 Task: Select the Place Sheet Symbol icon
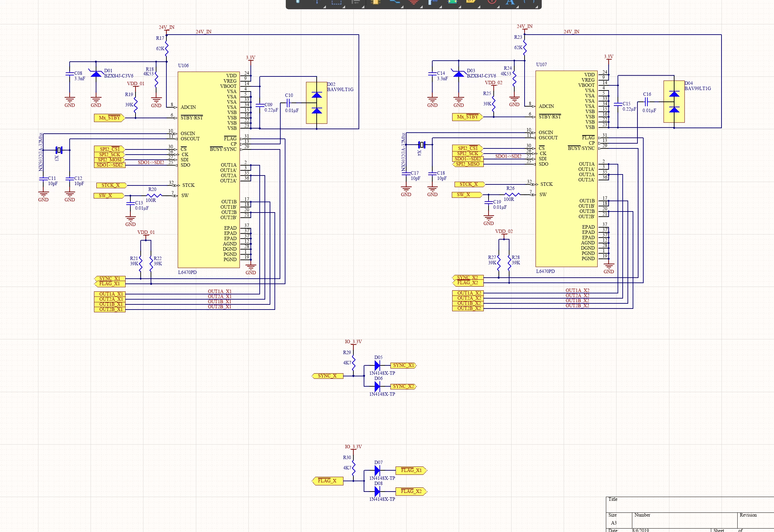(453, 2)
